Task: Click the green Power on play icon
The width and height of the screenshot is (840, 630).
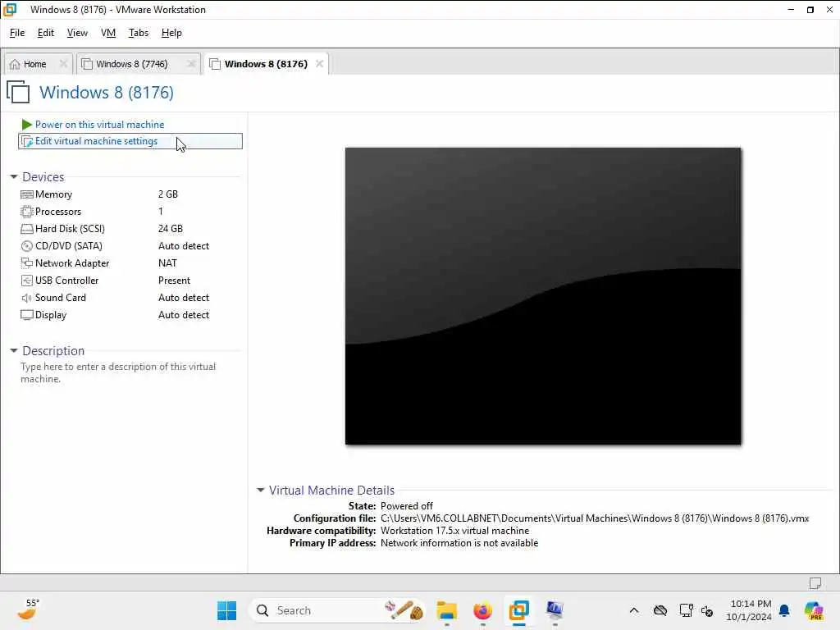Action: coord(26,125)
